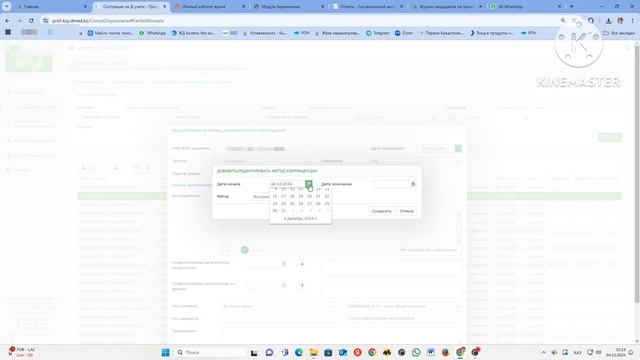Viewport: 640px width, 360px height.
Task: Click the Дата начала input field
Action: [x=287, y=184]
